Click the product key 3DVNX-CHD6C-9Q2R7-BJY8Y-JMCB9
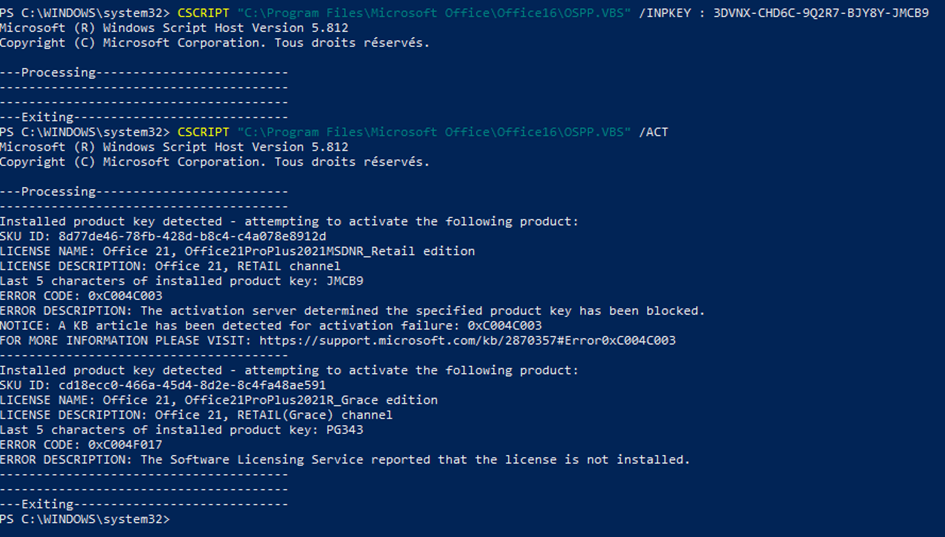The image size is (945, 537). point(821,13)
